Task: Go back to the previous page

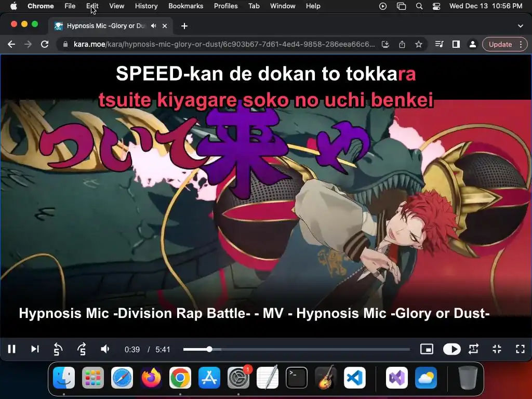Action: point(11,45)
